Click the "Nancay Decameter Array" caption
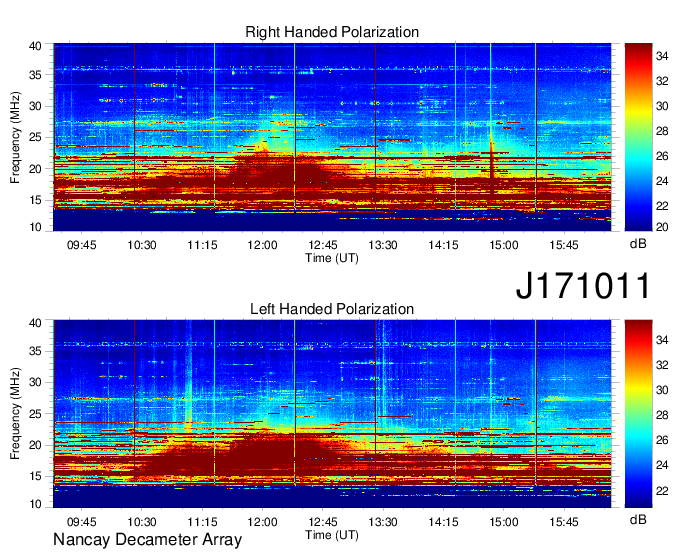The image size is (680, 552). 147,540
